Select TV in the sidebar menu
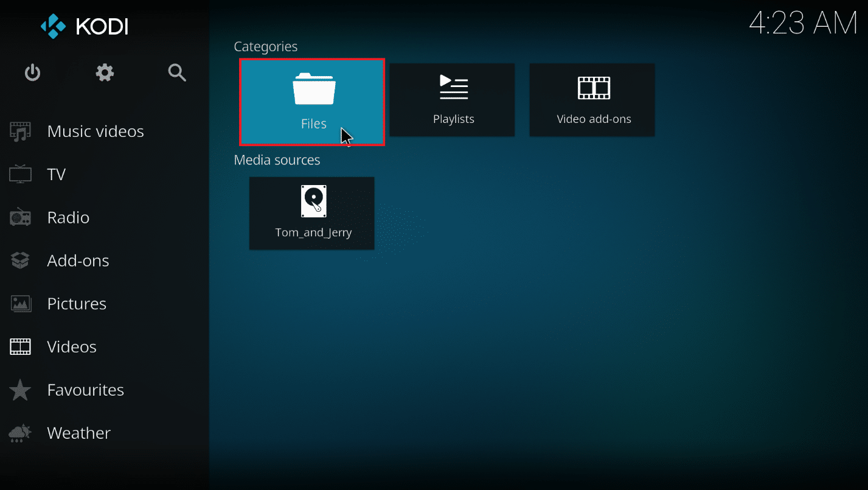This screenshot has height=490, width=868. pyautogui.click(x=105, y=175)
